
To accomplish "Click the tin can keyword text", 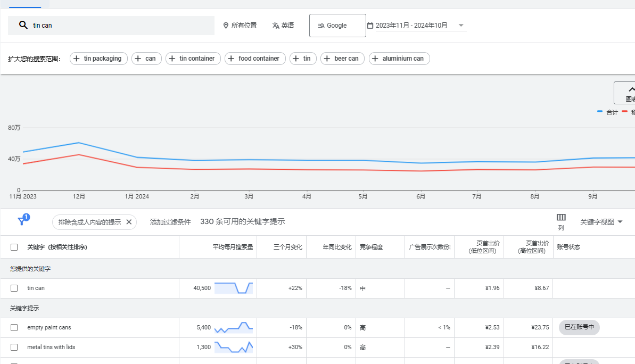I will click(x=36, y=288).
